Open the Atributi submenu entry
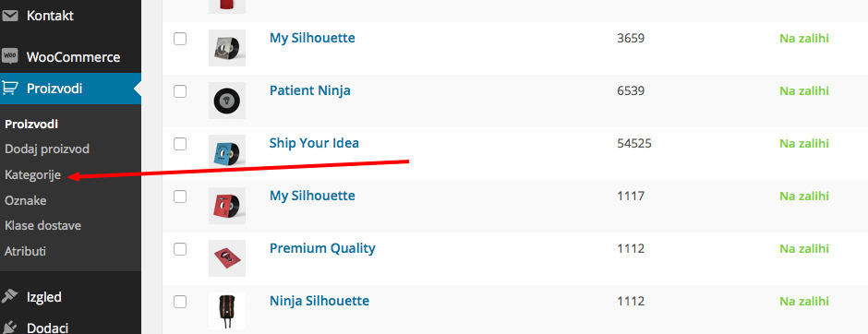 [x=26, y=251]
